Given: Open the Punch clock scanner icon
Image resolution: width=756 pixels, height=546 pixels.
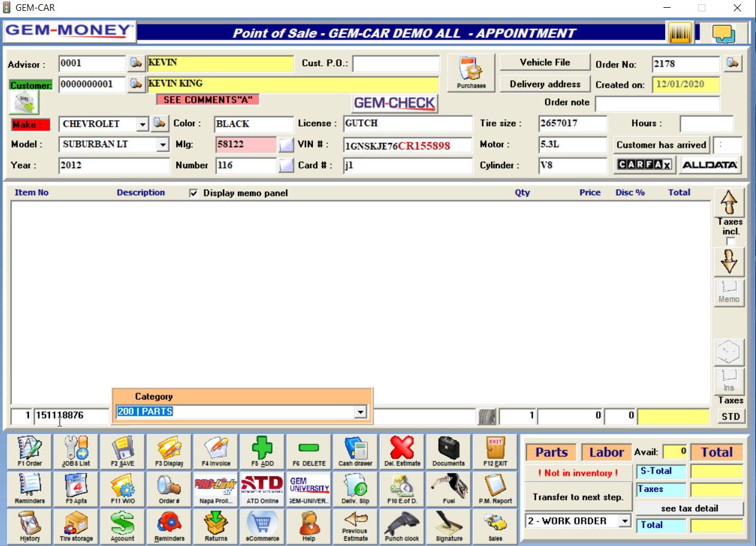Looking at the screenshot, I should click(x=402, y=526).
